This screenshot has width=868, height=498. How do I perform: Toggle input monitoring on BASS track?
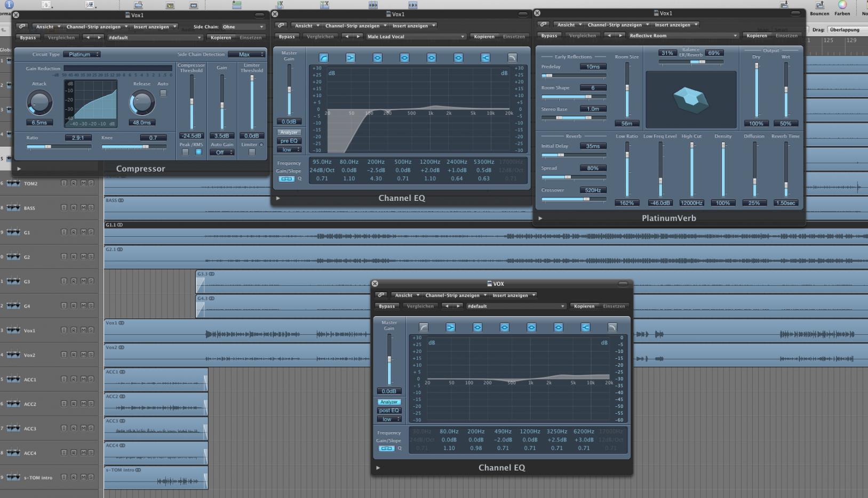tap(64, 207)
